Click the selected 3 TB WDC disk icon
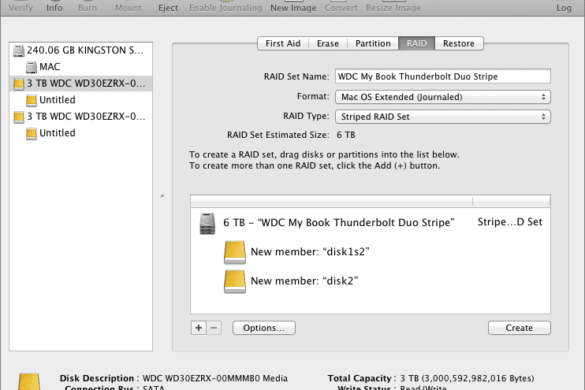Viewport: 585px width, 390px height. click(19, 84)
